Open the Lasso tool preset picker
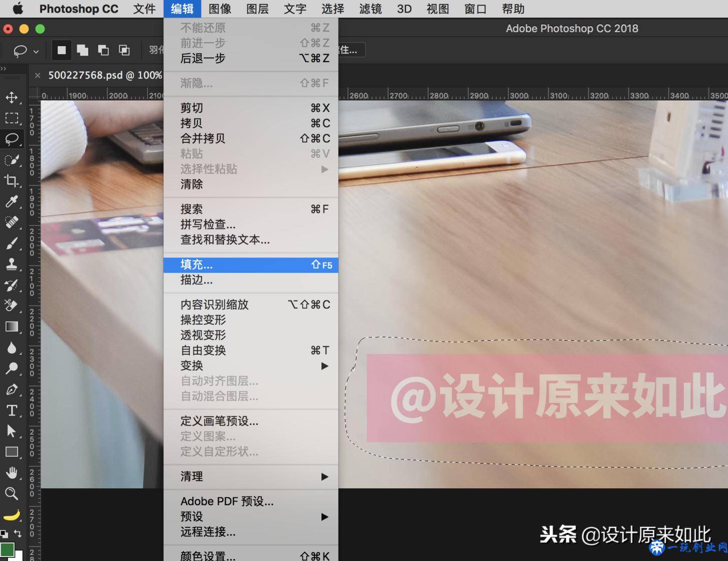The image size is (728, 561). 26,51
